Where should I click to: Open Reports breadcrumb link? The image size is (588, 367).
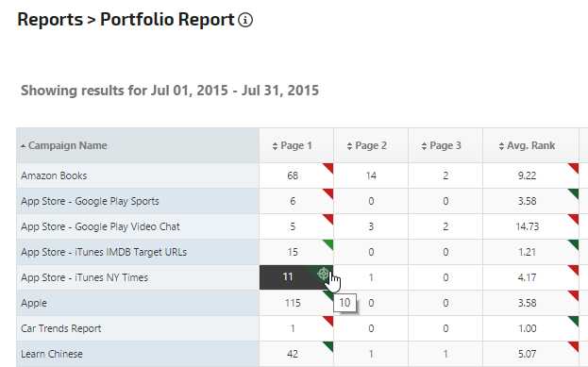tap(50, 20)
